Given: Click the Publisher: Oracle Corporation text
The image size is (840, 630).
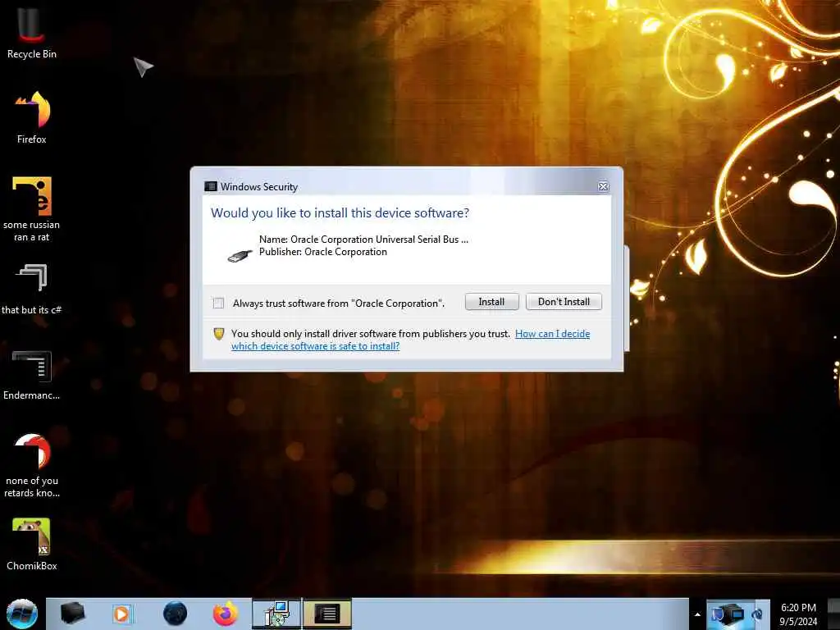Looking at the screenshot, I should tap(323, 252).
